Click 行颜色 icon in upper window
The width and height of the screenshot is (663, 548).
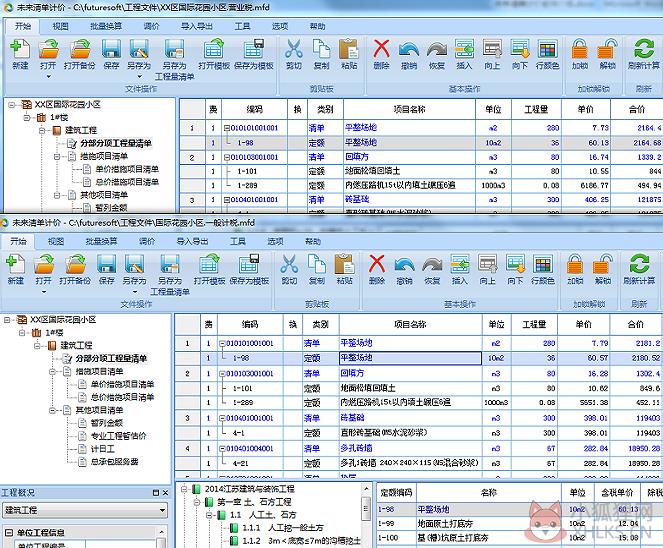[547, 49]
